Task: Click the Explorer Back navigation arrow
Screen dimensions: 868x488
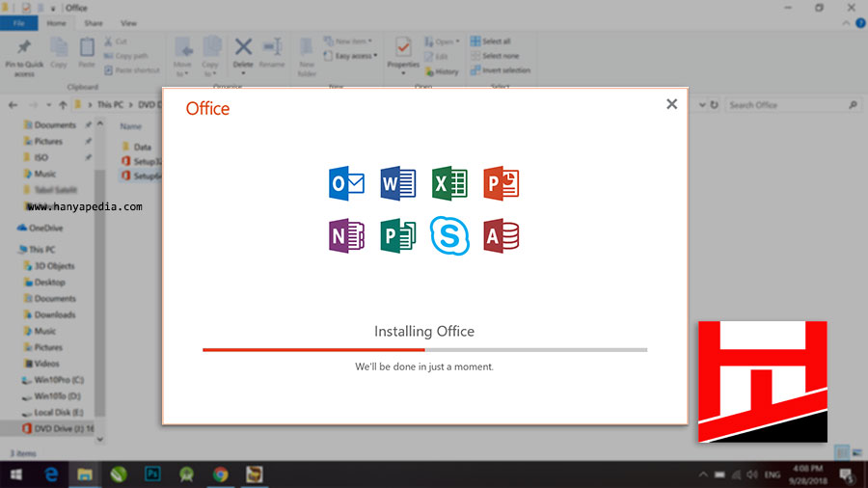Action: (x=14, y=105)
